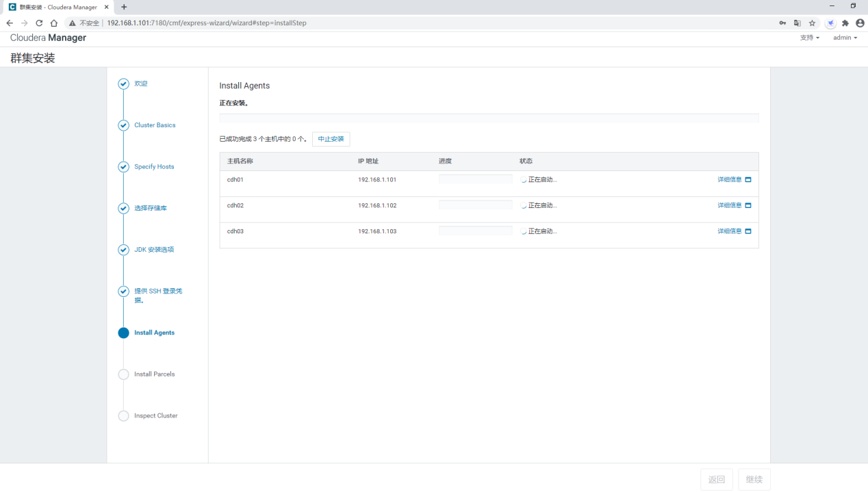Click host name cdh02
Image resolution: width=868 pixels, height=492 pixels.
point(235,205)
